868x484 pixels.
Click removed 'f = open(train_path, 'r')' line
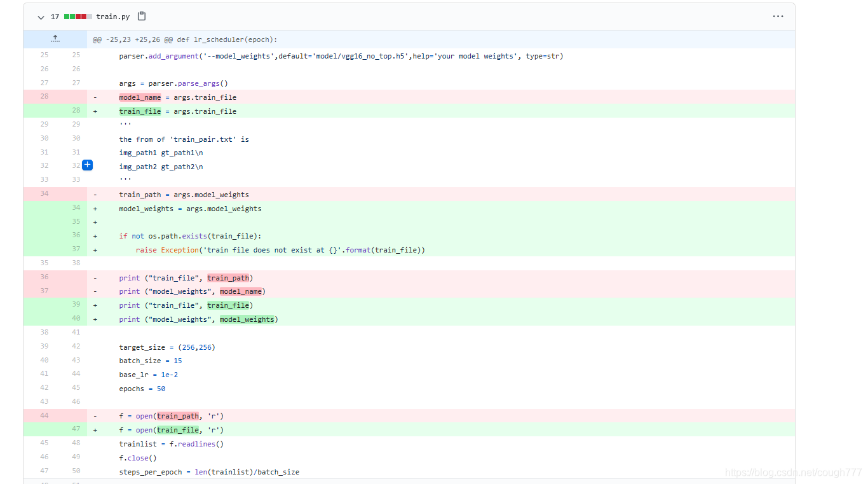point(171,416)
